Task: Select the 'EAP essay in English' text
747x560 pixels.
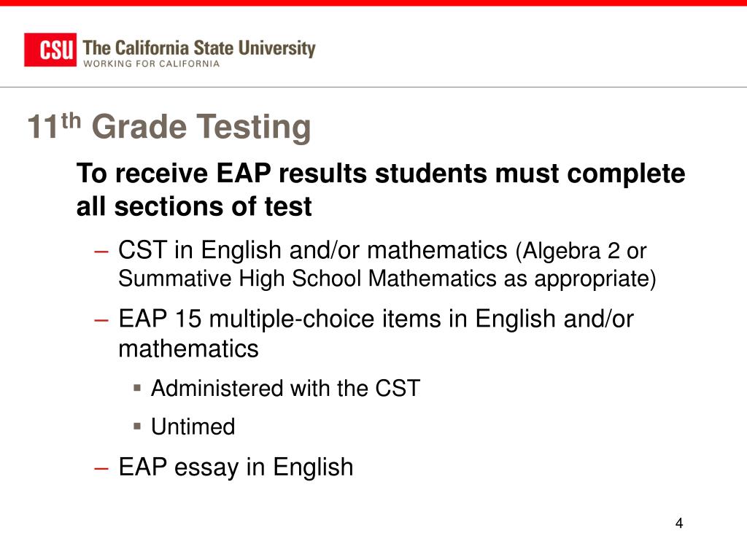Action: 236,467
